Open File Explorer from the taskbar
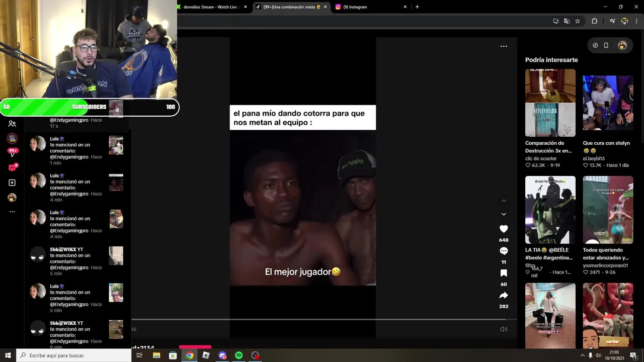 point(156,355)
